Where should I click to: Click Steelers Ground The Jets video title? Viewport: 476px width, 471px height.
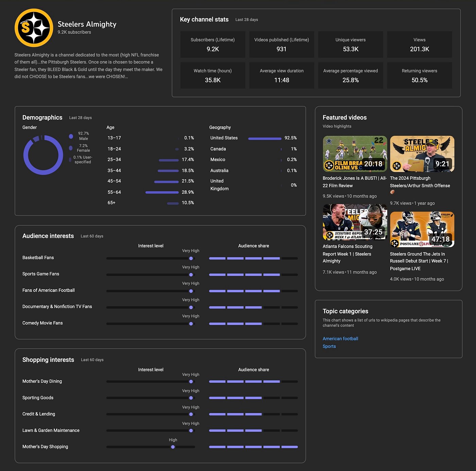(x=419, y=261)
